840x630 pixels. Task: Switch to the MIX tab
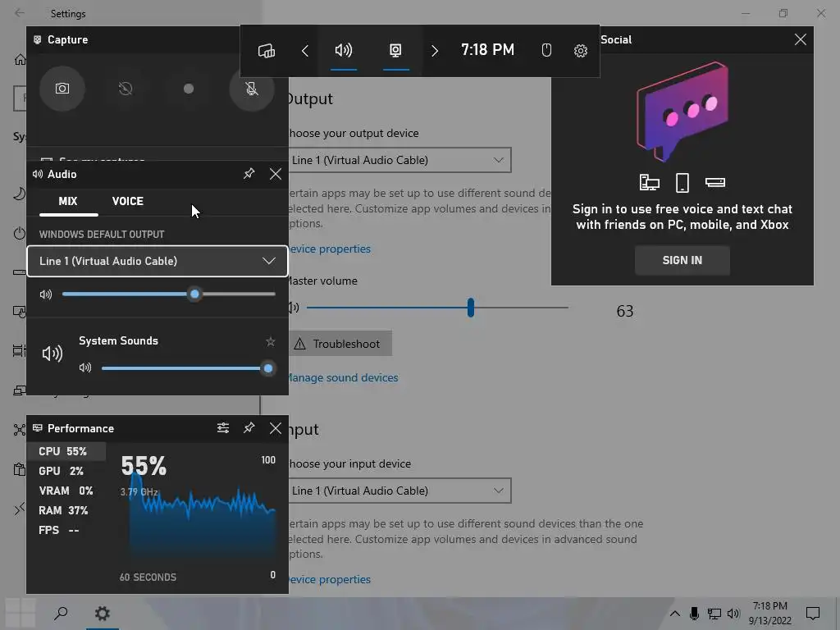tap(68, 202)
